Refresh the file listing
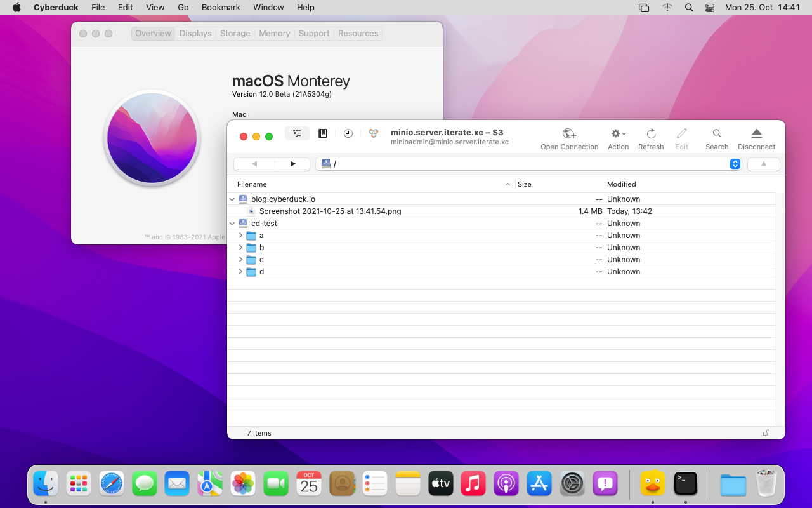The width and height of the screenshot is (812, 508). point(651,139)
